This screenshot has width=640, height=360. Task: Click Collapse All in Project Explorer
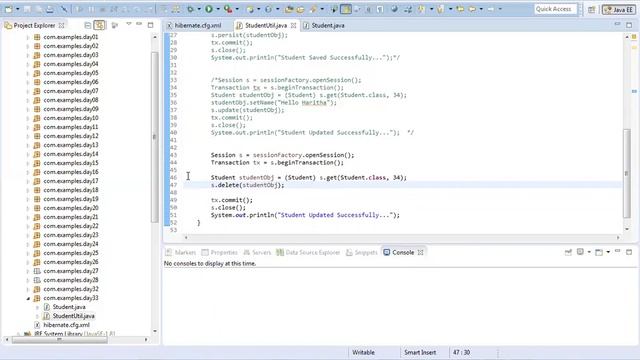[x=87, y=25]
